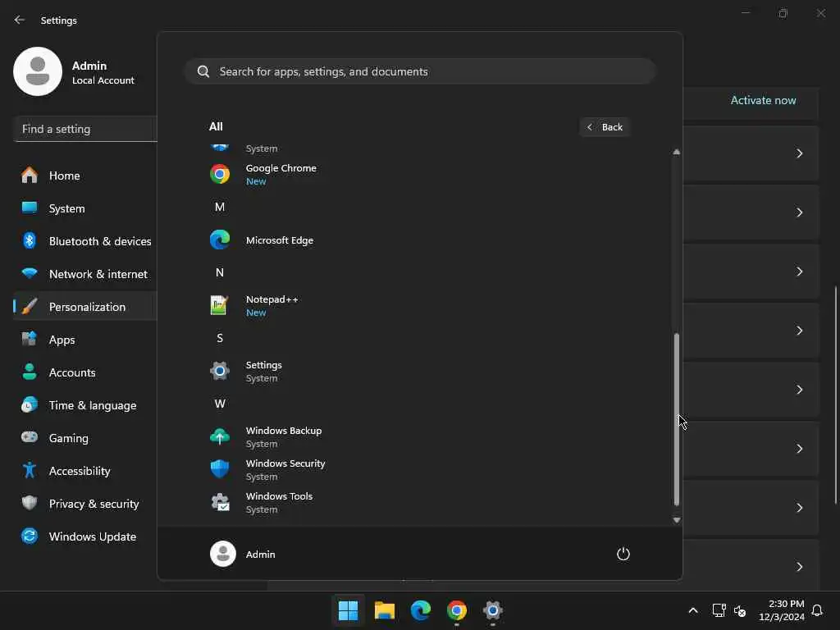The width and height of the screenshot is (840, 630).
Task: Jump to letter N section header
Action: click(220, 272)
